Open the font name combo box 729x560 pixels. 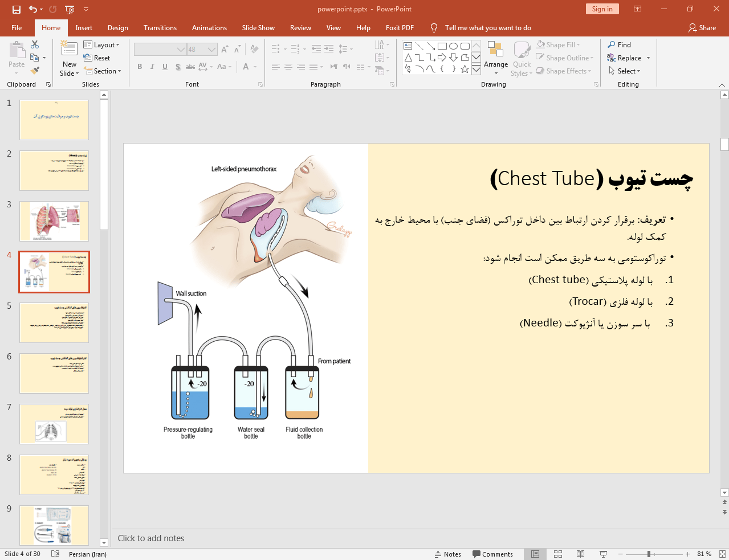[x=160, y=50]
